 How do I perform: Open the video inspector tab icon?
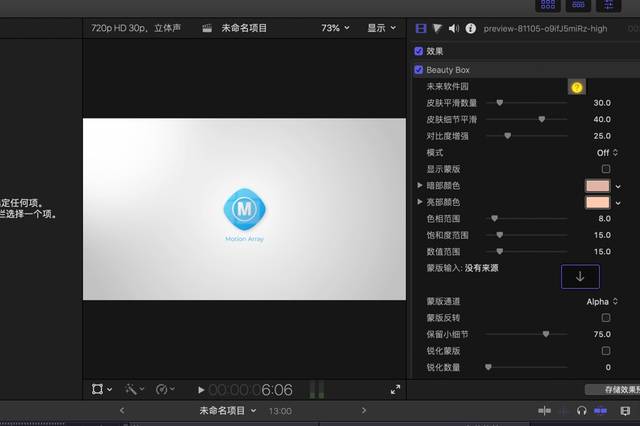tap(421, 28)
